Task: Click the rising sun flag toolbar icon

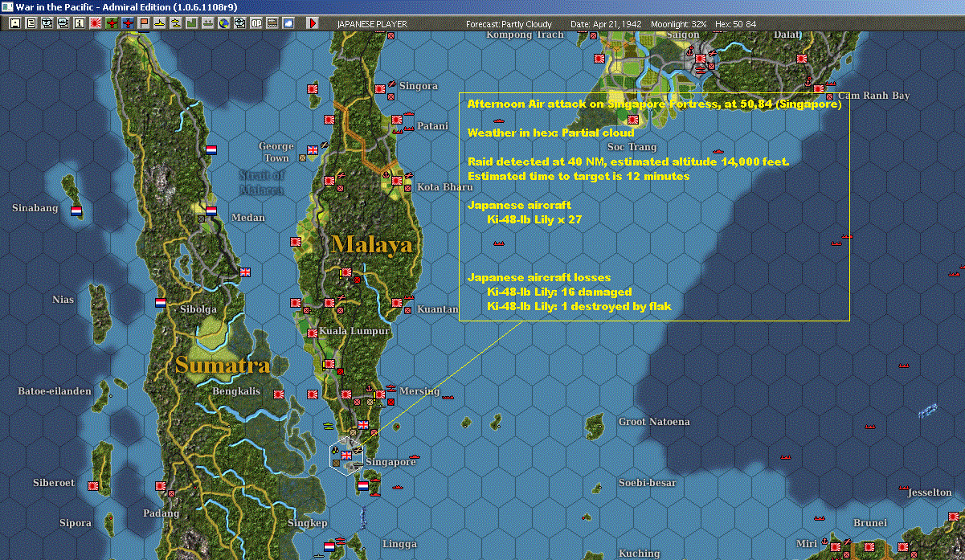Action: tap(95, 23)
